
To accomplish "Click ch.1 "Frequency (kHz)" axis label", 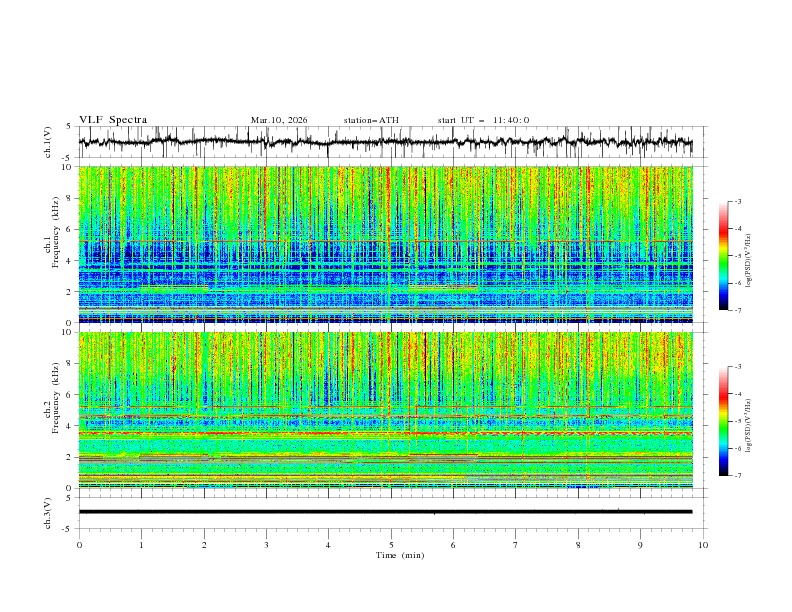I will point(56,232).
